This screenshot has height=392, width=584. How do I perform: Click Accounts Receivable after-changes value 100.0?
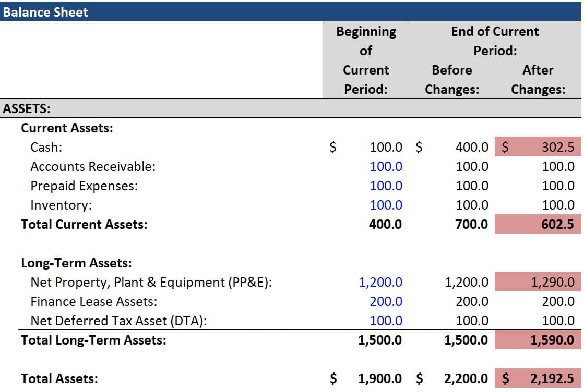pyautogui.click(x=558, y=167)
